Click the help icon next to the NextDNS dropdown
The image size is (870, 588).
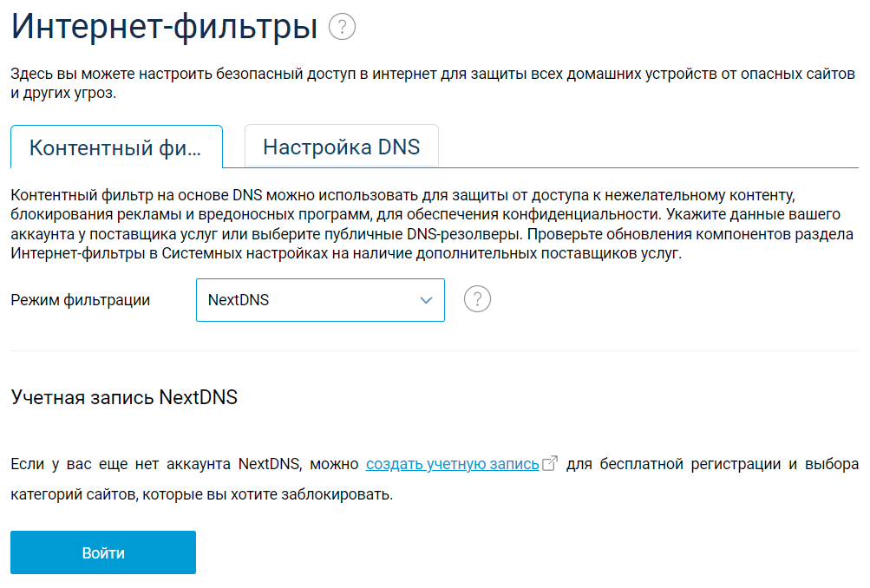tap(476, 298)
